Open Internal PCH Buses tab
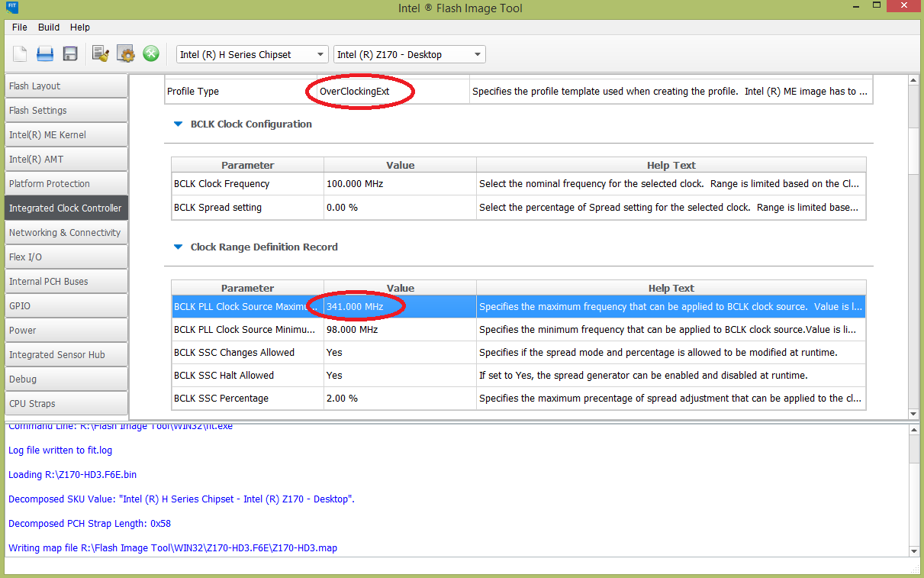 (66, 282)
